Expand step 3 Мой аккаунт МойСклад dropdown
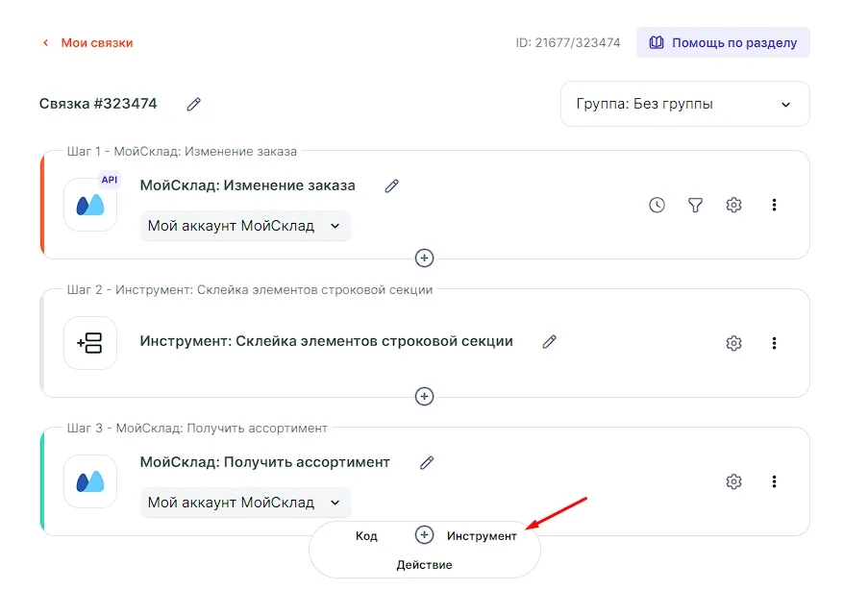Screen dimensions: 868x590 pos(245,503)
